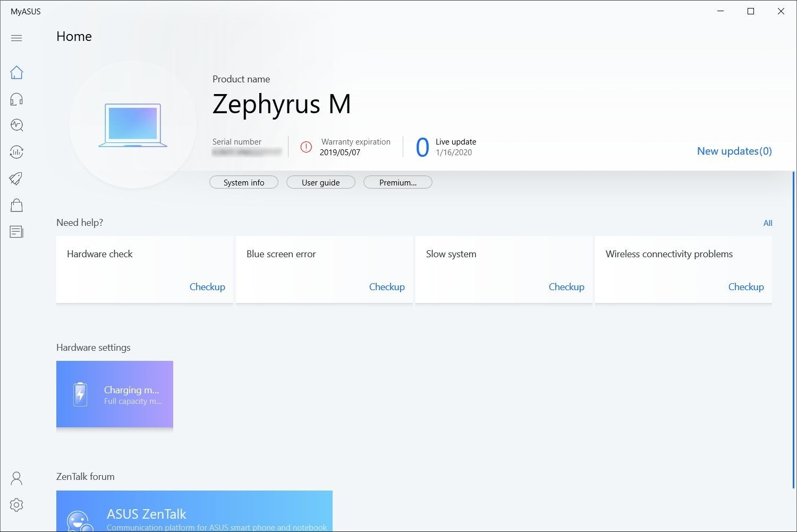
Task: Open System info
Action: [244, 182]
